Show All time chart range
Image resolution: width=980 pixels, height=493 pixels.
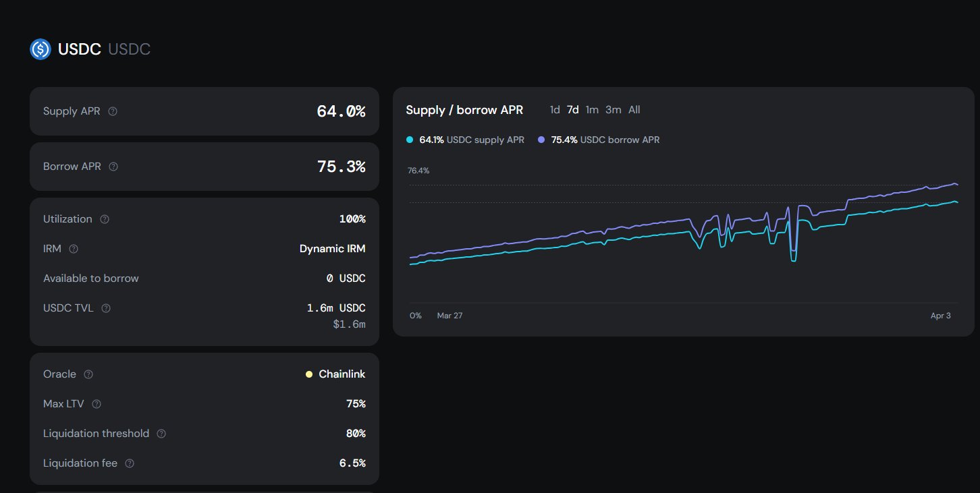pyautogui.click(x=634, y=110)
